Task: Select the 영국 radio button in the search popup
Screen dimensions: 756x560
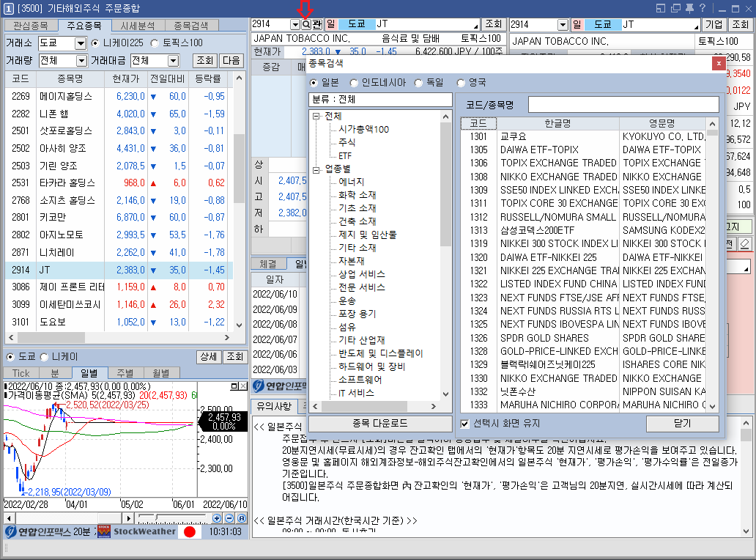Action: (x=461, y=81)
